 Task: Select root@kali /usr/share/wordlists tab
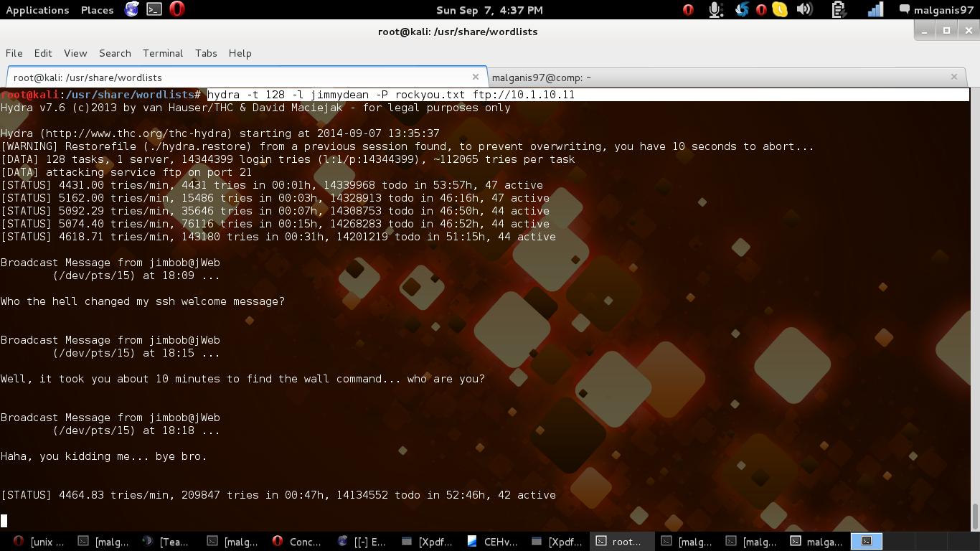[x=247, y=77]
